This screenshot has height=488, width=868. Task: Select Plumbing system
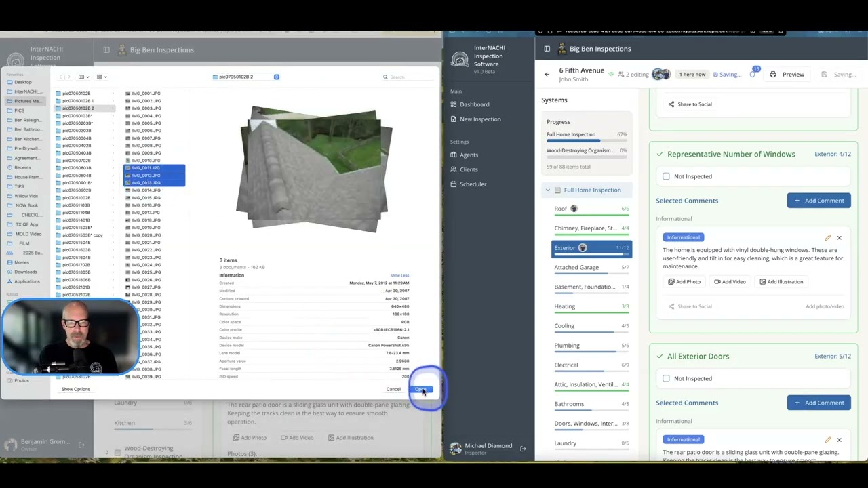click(591, 346)
